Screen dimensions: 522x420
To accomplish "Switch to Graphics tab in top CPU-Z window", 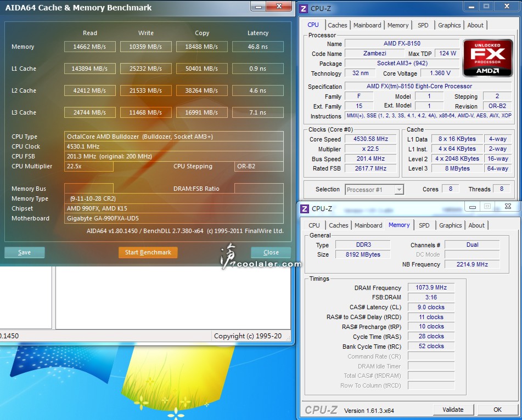I will 450,25.
